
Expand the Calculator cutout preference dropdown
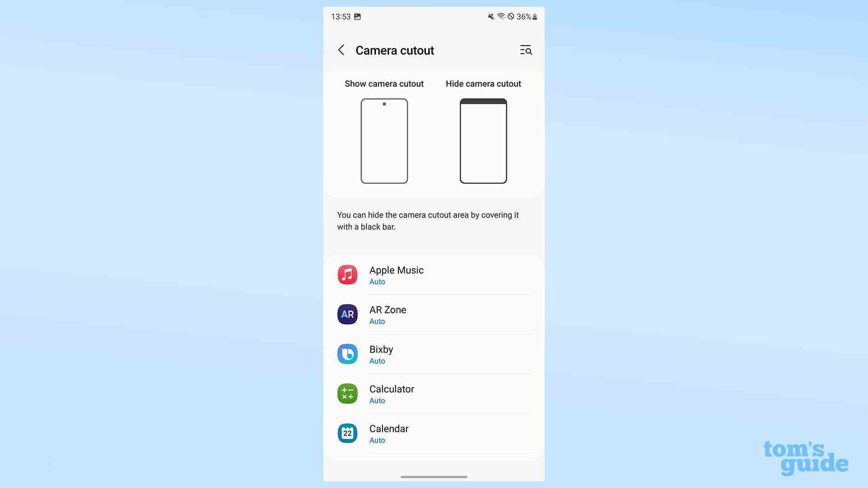point(377,400)
